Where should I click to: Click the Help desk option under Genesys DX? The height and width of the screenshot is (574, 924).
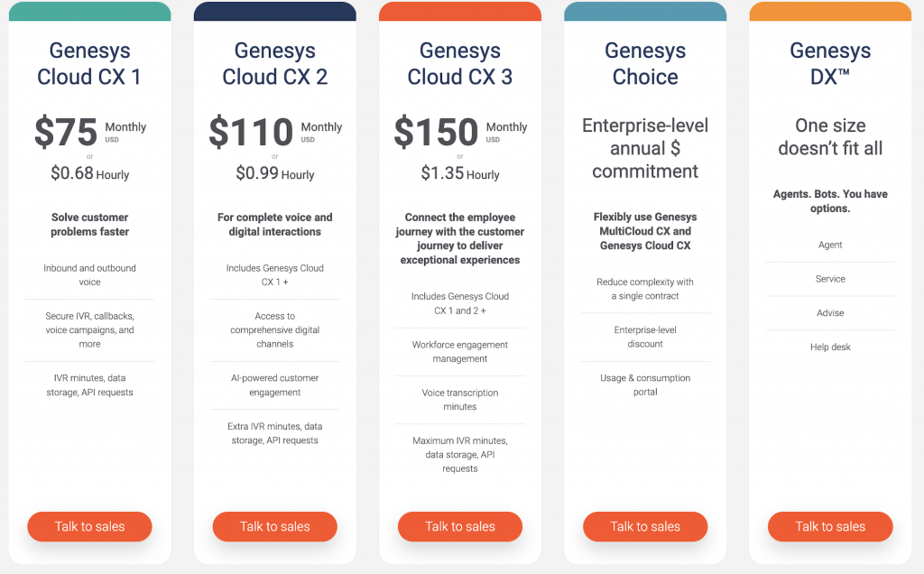click(x=829, y=347)
